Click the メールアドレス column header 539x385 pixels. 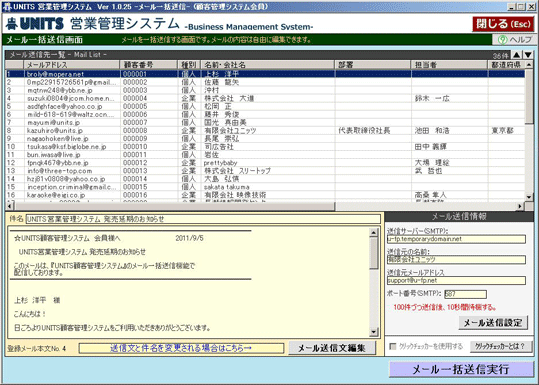tap(72, 65)
